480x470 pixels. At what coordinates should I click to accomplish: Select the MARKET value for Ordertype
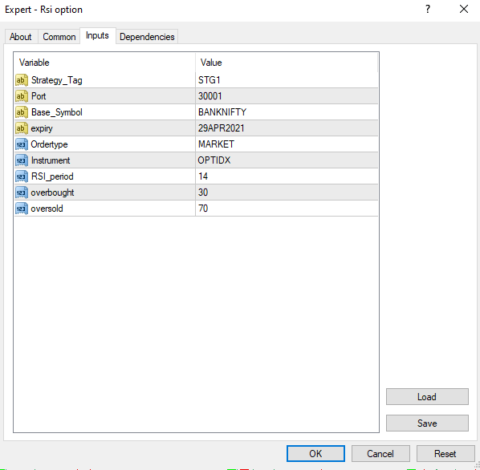coord(287,144)
